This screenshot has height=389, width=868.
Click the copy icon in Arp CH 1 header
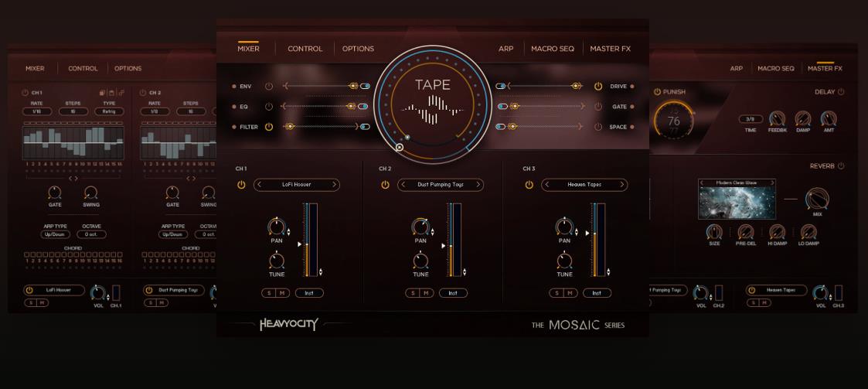pos(102,93)
